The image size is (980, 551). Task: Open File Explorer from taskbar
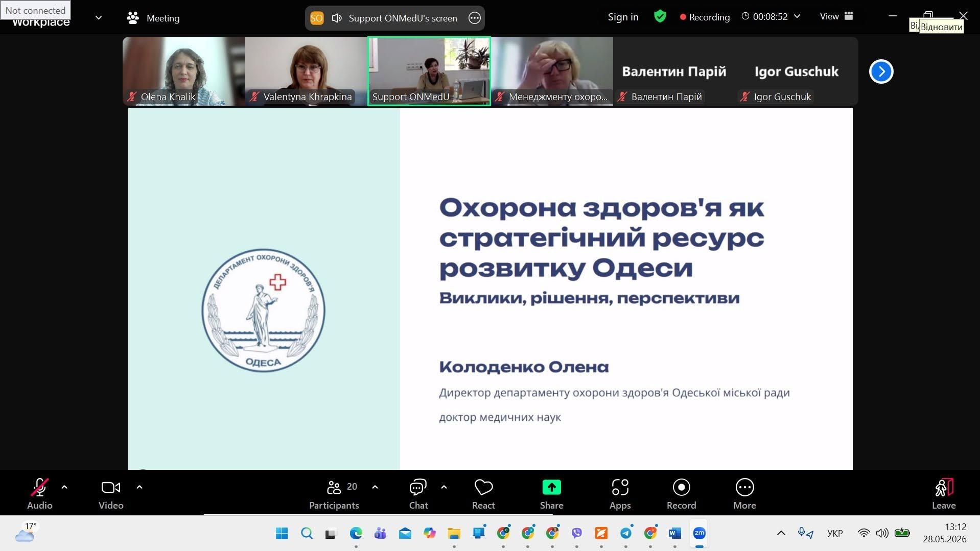pyautogui.click(x=454, y=533)
